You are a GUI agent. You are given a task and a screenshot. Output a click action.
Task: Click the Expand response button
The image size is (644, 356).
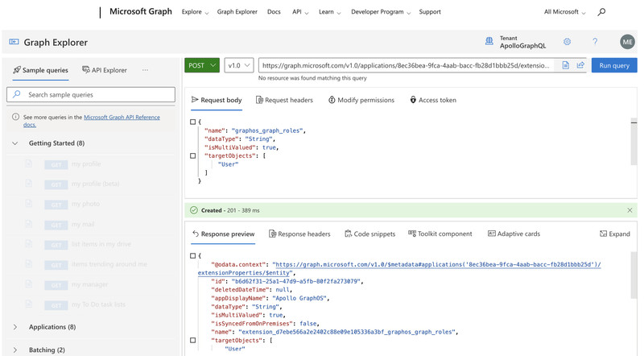click(615, 234)
